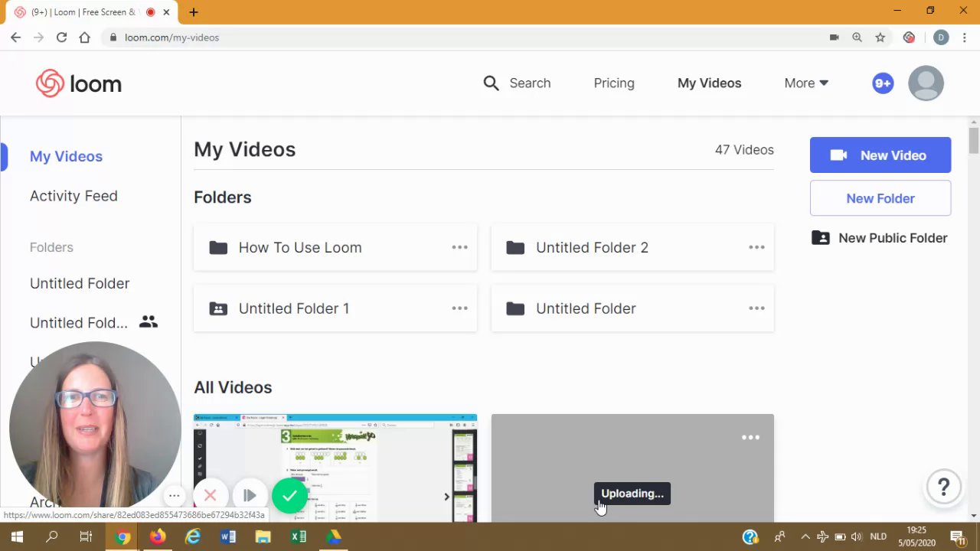The height and width of the screenshot is (551, 980).
Task: Click the taskbar volume icon
Action: 857,536
